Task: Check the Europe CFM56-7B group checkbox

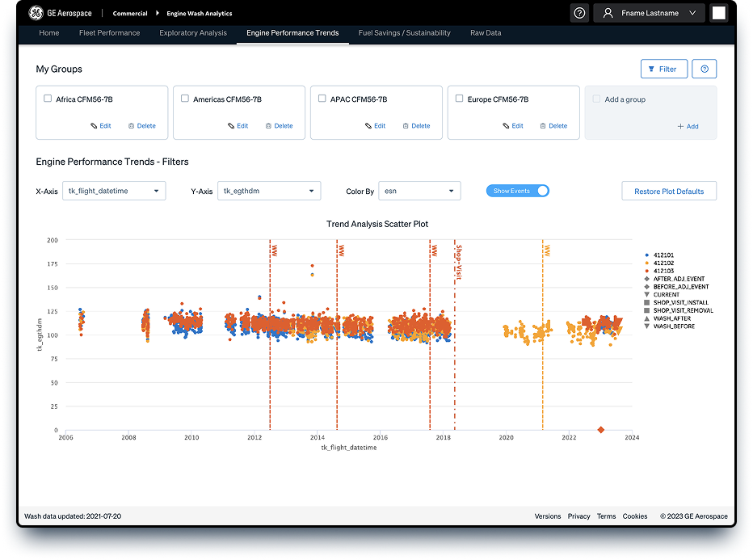Action: click(459, 99)
